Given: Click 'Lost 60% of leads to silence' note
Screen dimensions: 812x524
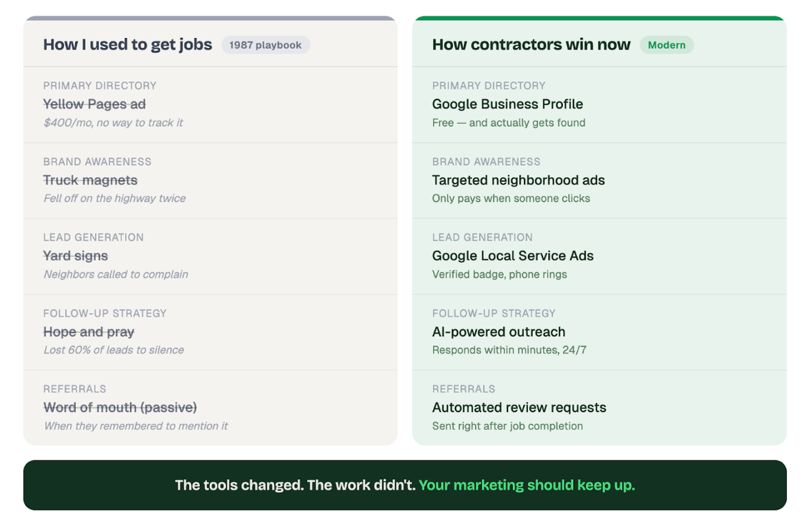Looking at the screenshot, I should pyautogui.click(x=114, y=350).
